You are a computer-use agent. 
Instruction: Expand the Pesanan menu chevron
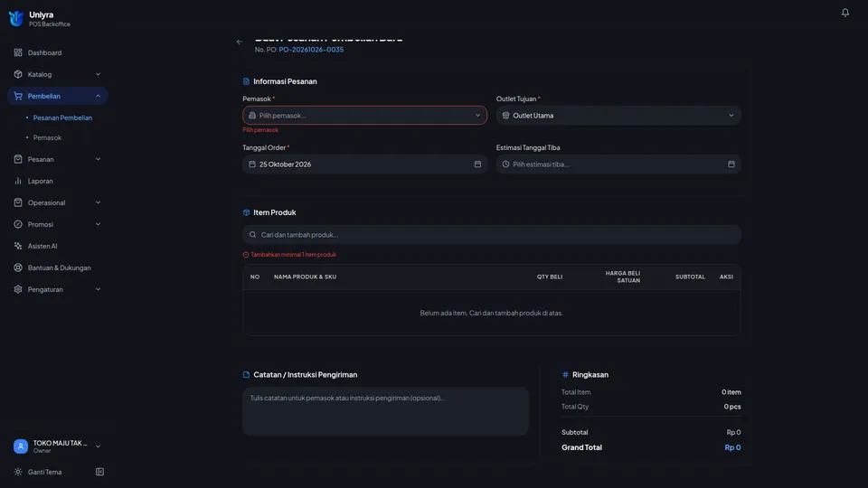[98, 159]
